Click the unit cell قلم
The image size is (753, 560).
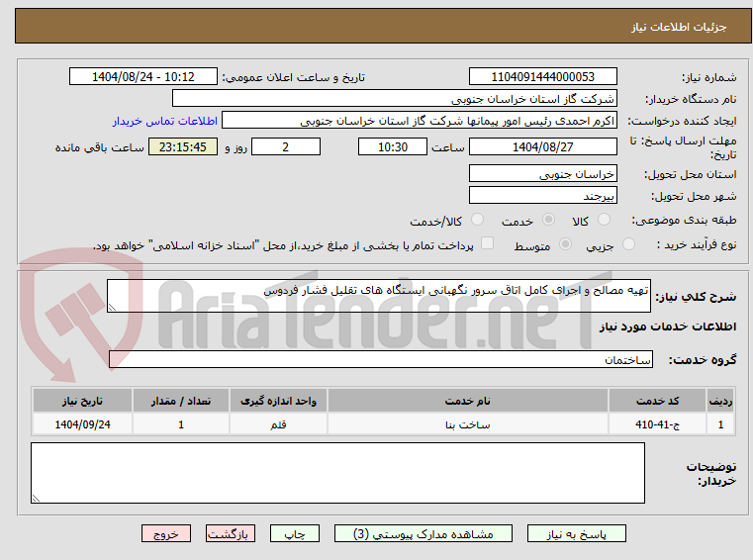278,424
